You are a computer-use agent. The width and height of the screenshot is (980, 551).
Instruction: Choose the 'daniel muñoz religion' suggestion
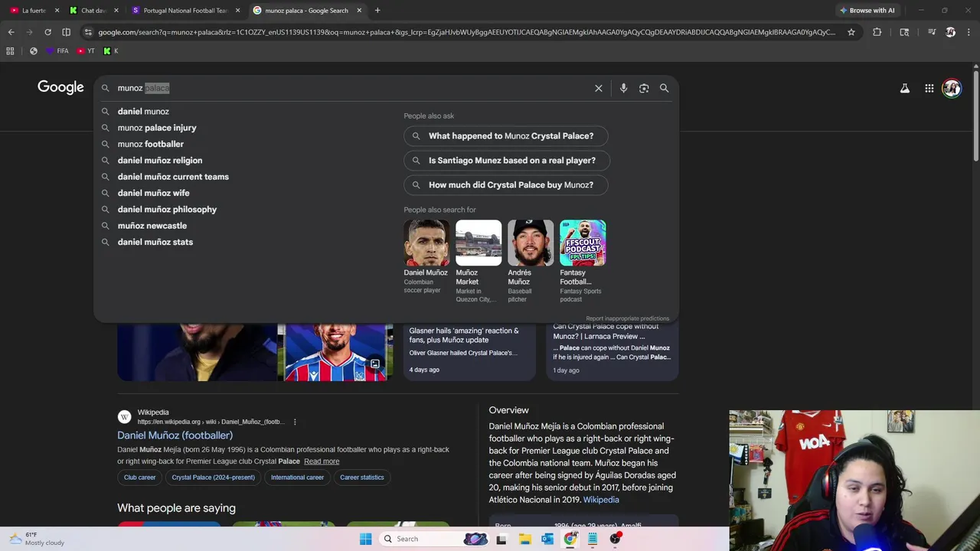click(x=160, y=160)
